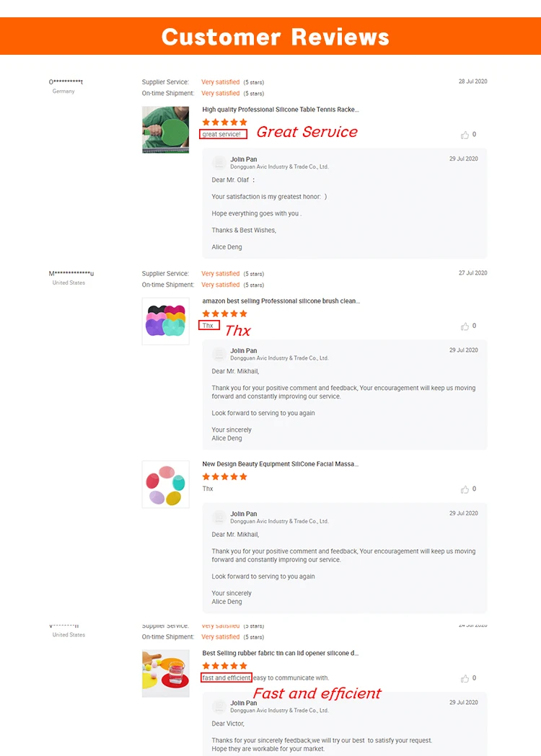Click Jolin Pan avatar in Dear Mr. Olaf reply
541x756 pixels.
(x=219, y=163)
